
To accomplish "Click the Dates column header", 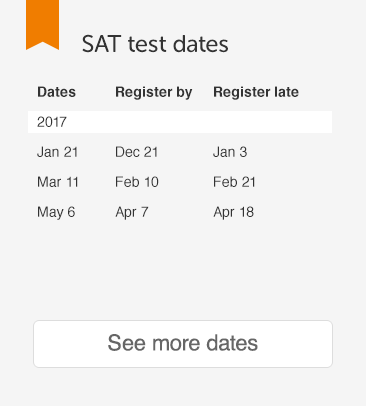I will tap(56, 92).
